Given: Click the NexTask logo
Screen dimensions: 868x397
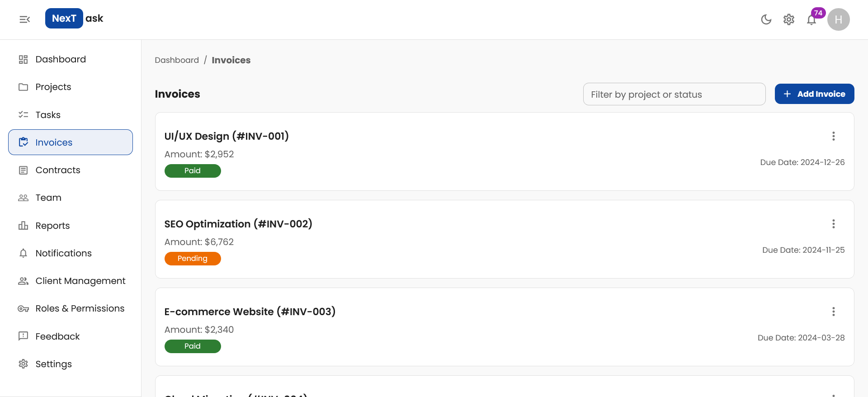Looking at the screenshot, I should [x=74, y=19].
